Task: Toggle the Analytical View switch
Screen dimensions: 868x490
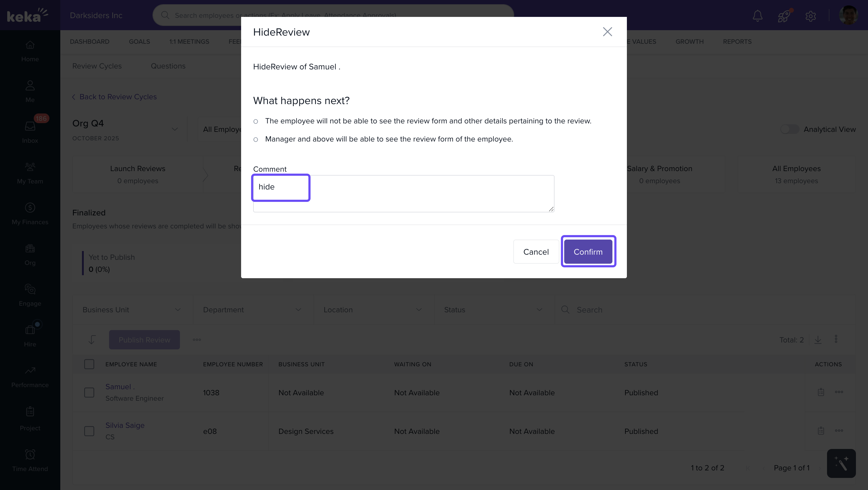Action: [x=790, y=129]
